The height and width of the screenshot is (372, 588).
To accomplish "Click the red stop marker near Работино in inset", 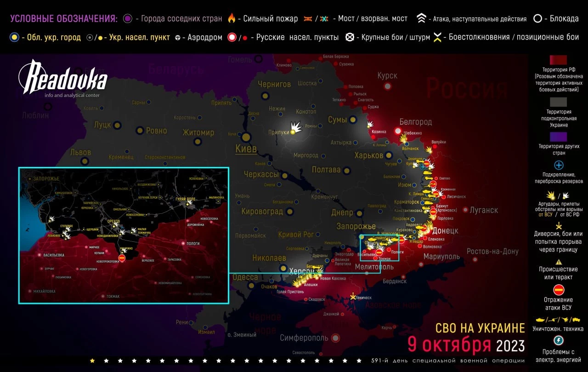I will (122, 258).
